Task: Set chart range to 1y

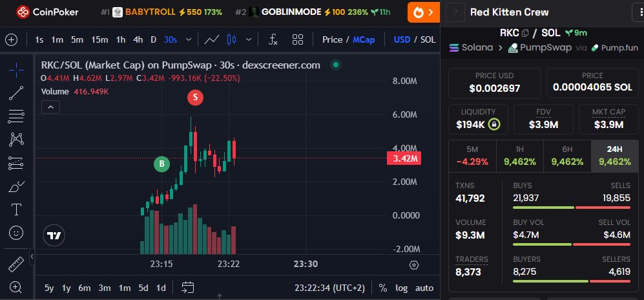Action: point(66,288)
